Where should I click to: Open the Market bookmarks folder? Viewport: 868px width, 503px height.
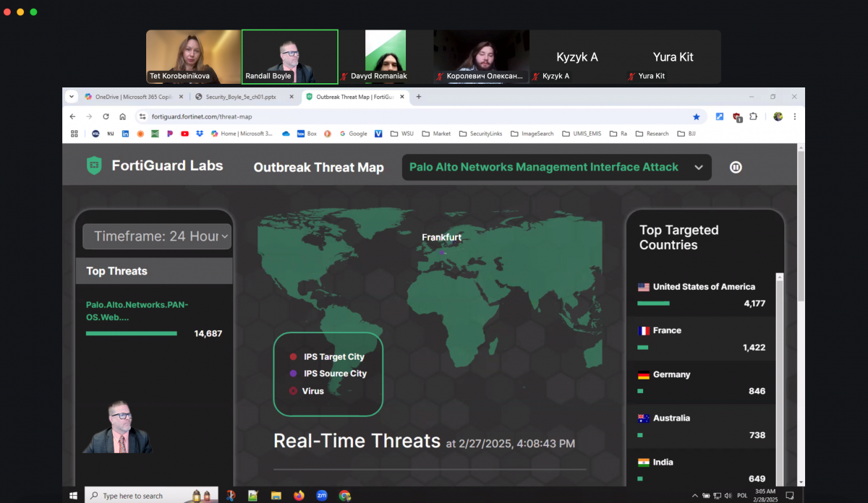point(437,134)
